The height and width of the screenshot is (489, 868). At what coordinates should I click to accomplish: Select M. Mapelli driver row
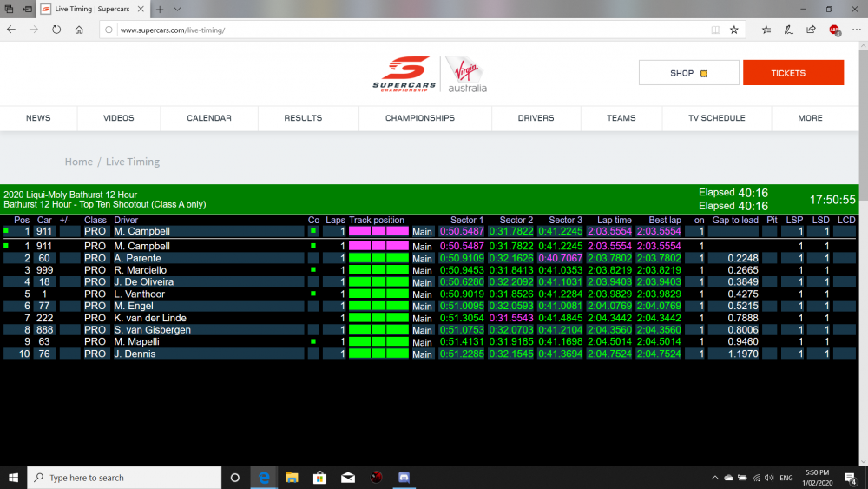pos(430,341)
